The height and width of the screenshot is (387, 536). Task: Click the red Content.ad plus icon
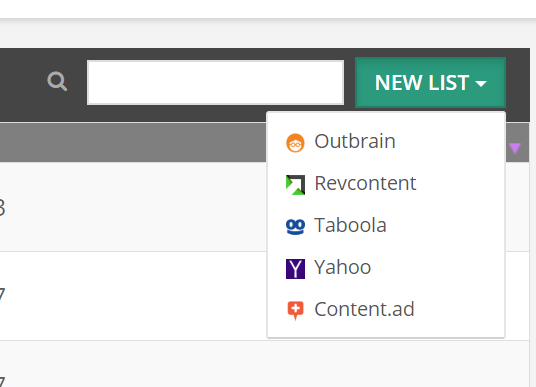click(295, 310)
